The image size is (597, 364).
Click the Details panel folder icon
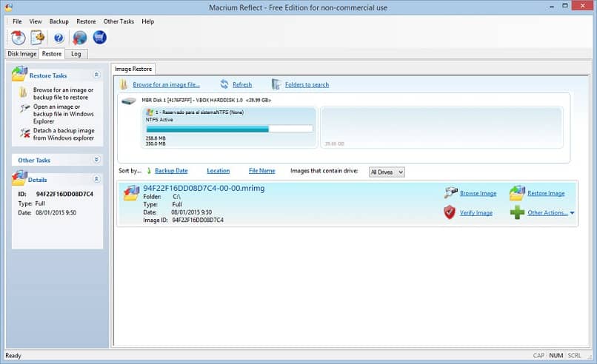(x=19, y=178)
